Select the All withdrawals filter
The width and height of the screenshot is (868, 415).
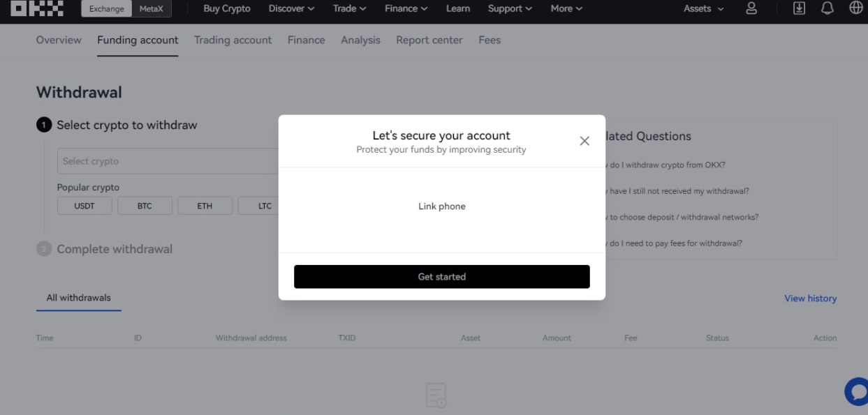coord(78,297)
